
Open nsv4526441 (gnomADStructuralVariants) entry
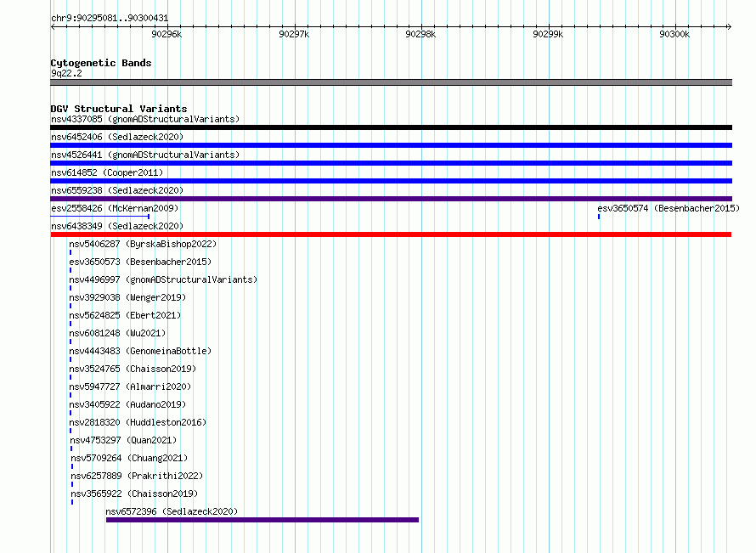pos(145,155)
